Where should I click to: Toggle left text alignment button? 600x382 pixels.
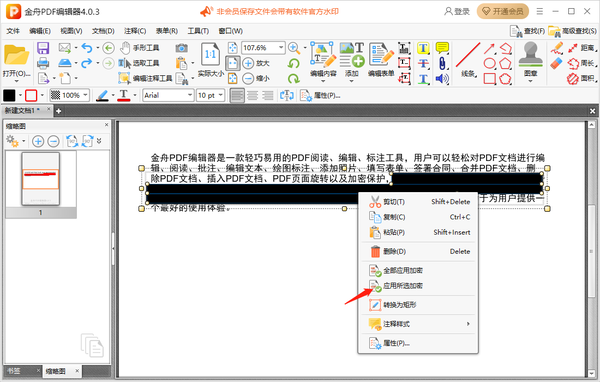coord(237,95)
